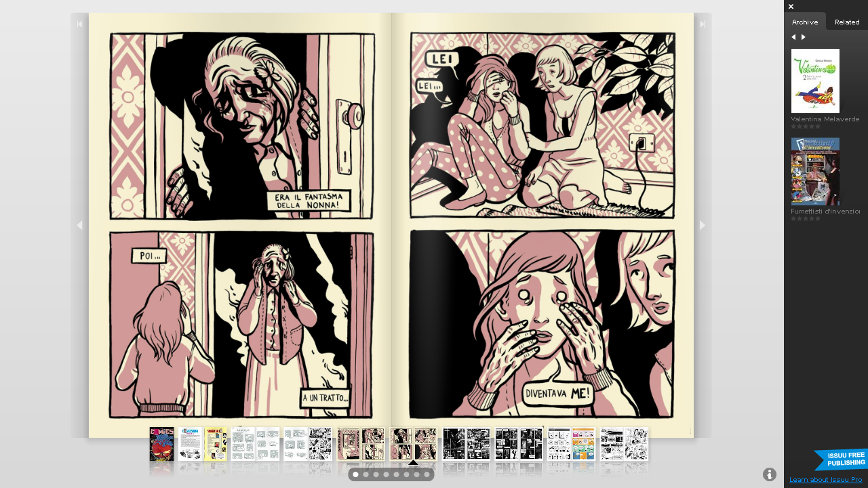Open the currently marked pink spread thumbnail
868x488 pixels.
point(414,444)
